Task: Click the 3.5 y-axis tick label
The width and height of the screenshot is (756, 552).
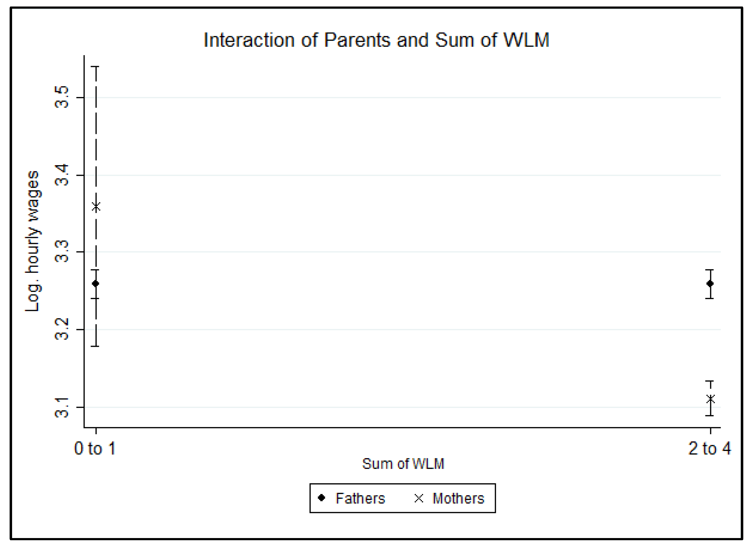Action: 61,97
